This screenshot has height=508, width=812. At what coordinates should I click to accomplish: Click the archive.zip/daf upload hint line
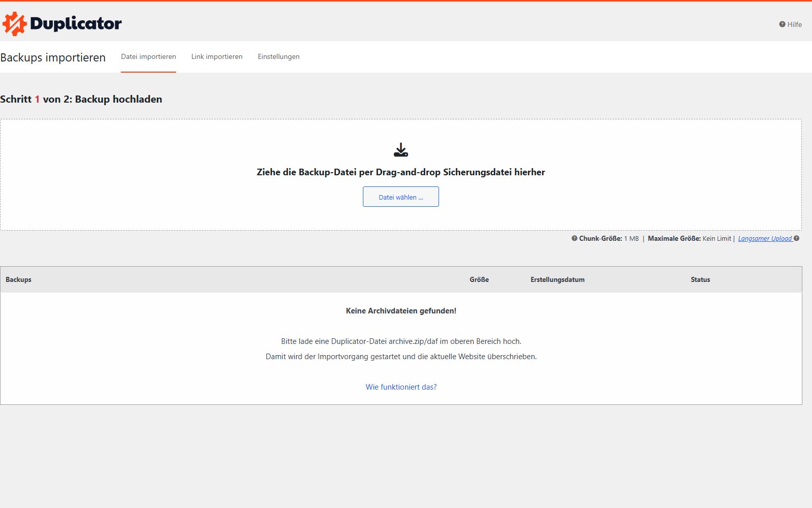point(401,341)
